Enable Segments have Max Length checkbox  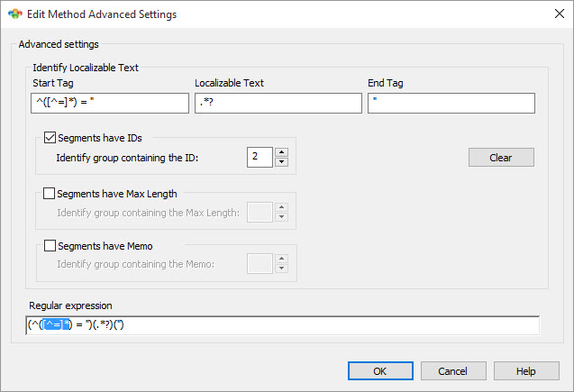[49, 193]
